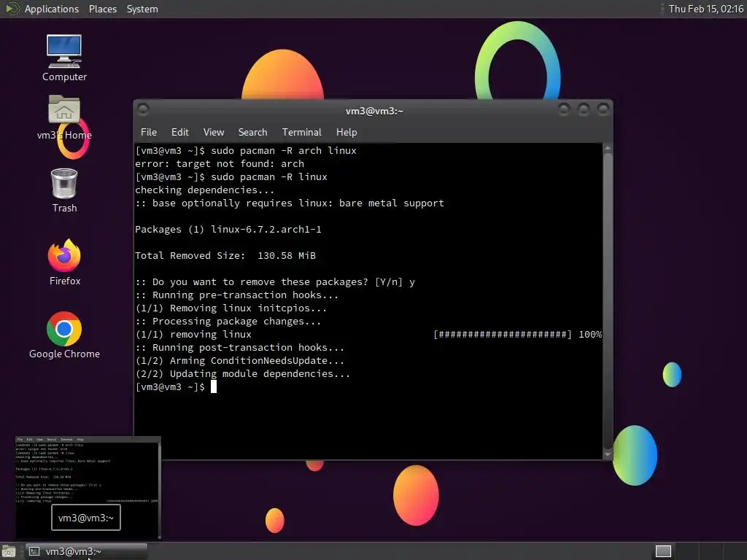Screen dimensions: 747x560
Task: Open the System menu
Action: (142, 9)
